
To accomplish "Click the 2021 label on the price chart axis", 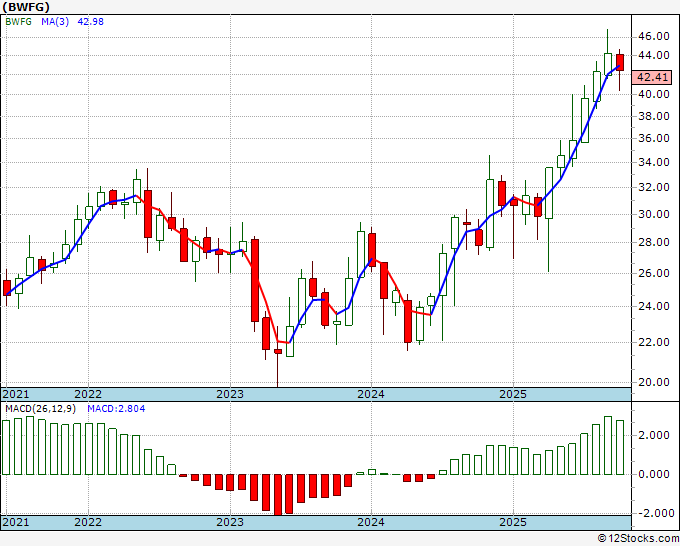I will 16,395.
